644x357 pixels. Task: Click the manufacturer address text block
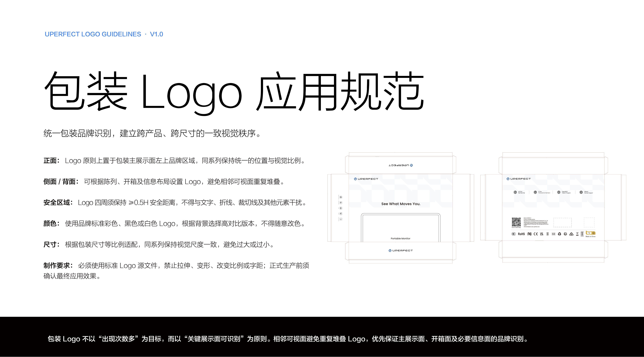tap(536, 222)
